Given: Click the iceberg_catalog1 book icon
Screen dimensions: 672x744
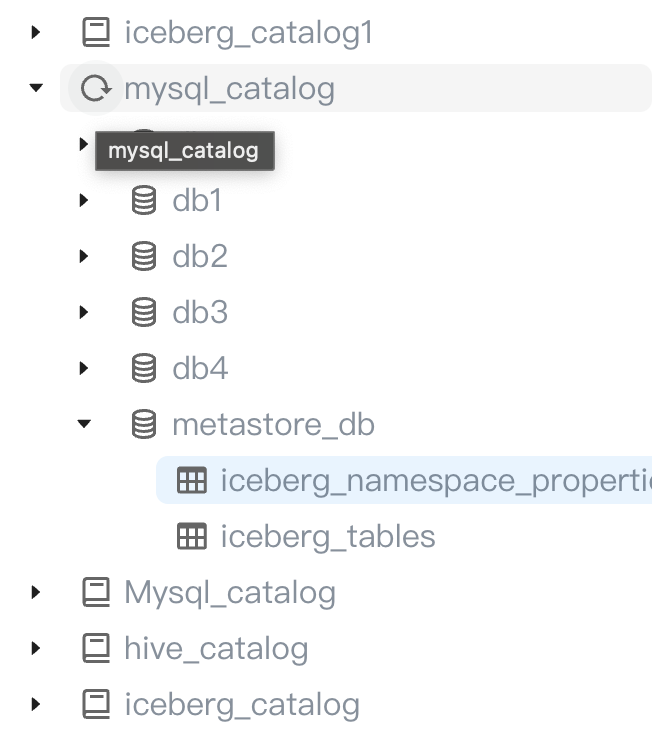Looking at the screenshot, I should click(95, 33).
